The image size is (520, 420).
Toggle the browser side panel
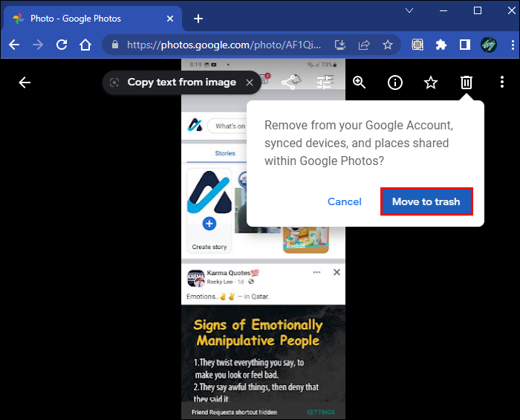(x=464, y=45)
